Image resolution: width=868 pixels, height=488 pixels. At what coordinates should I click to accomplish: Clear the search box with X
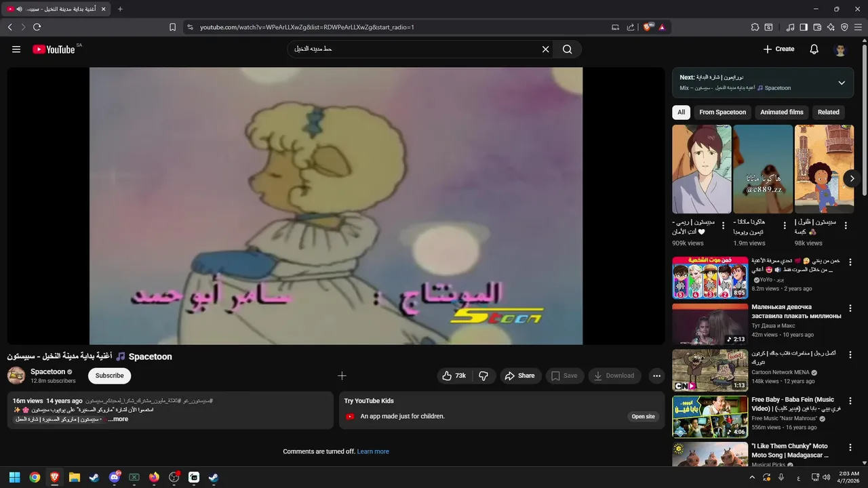pyautogui.click(x=545, y=49)
